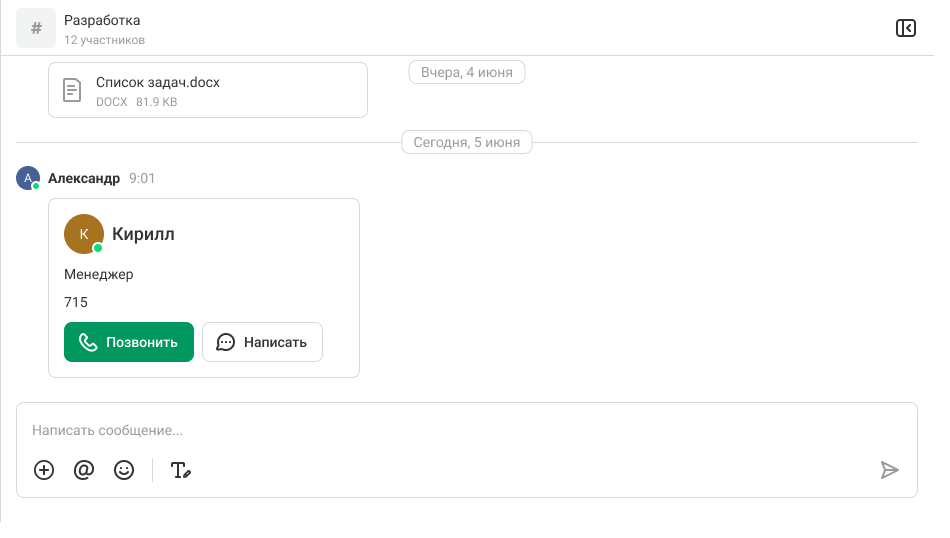Click the channel hash icon

click(x=36, y=28)
